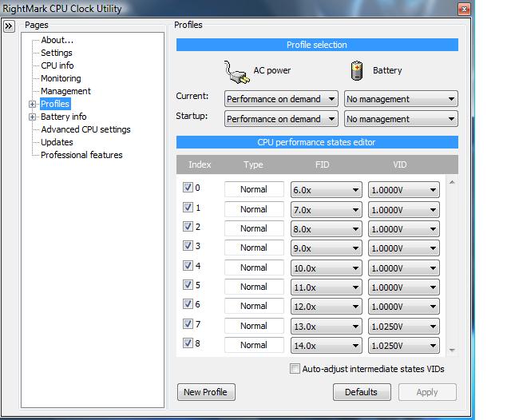Uncheck the index 1 state checkbox

coord(188,207)
